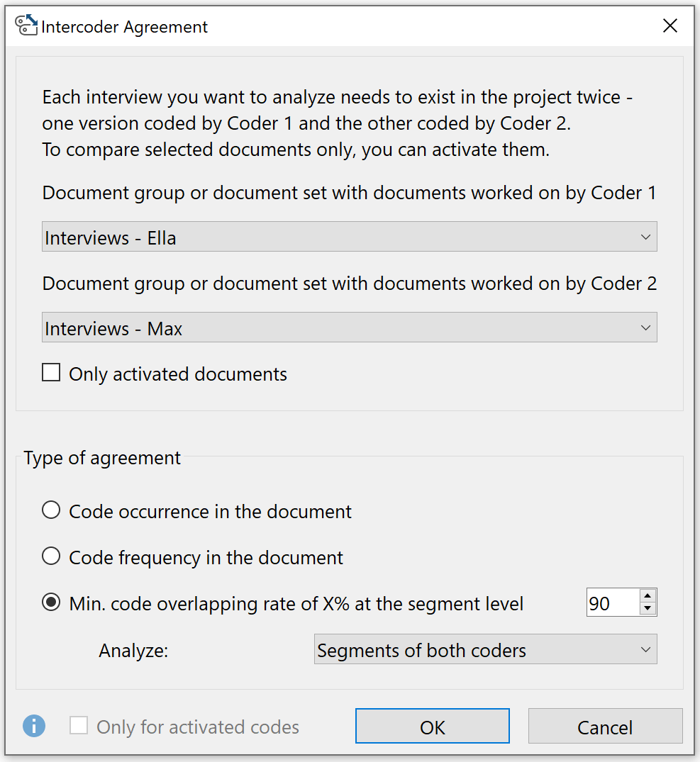
Task: Select Code frequency in the document
Action: pyautogui.click(x=51, y=556)
